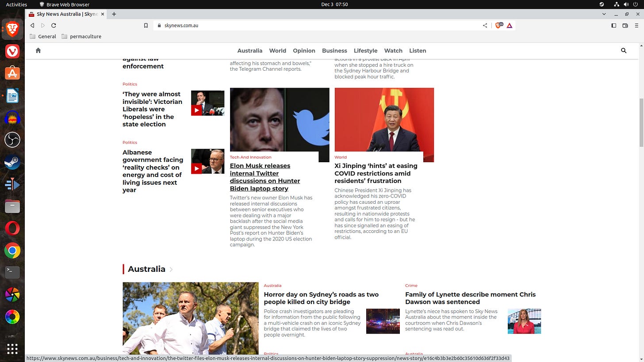Go to Sky News home icon
This screenshot has height=362, width=644.
[38, 50]
